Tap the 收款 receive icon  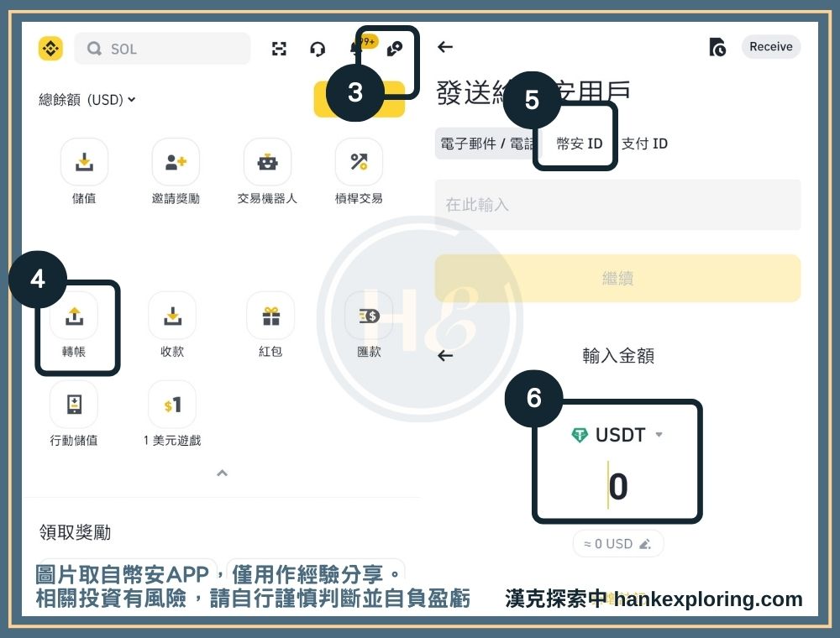[172, 316]
